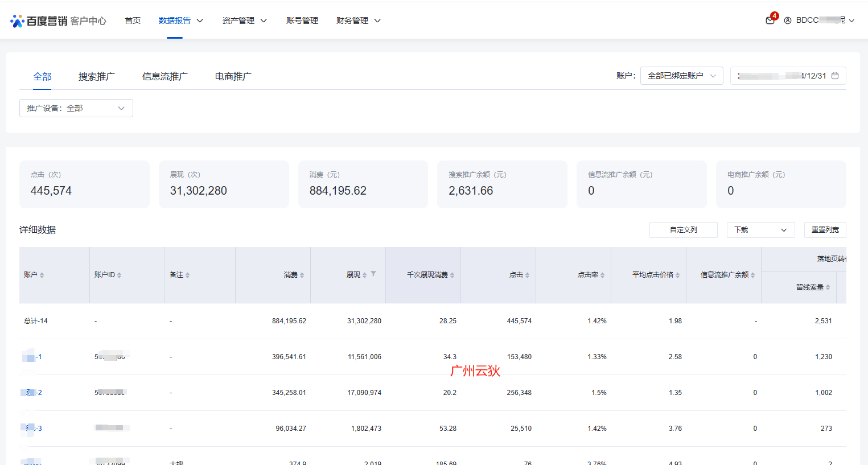Click the 重置列宽 button

pyautogui.click(x=825, y=230)
